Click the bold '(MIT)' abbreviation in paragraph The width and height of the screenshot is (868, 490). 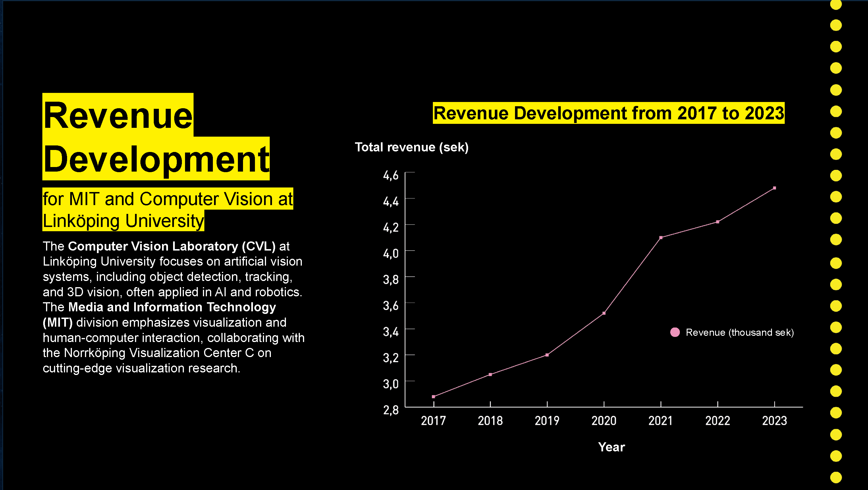click(x=58, y=323)
